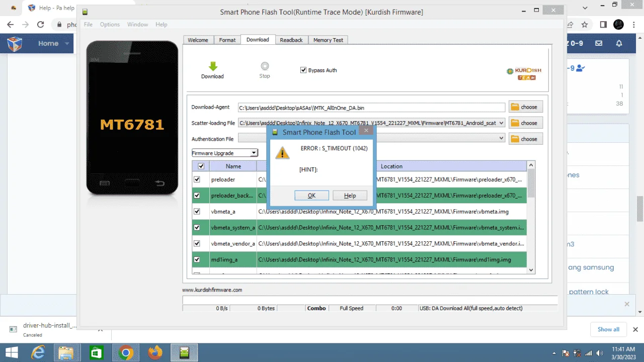Expand the Home menu on forum navbar

[53, 43]
